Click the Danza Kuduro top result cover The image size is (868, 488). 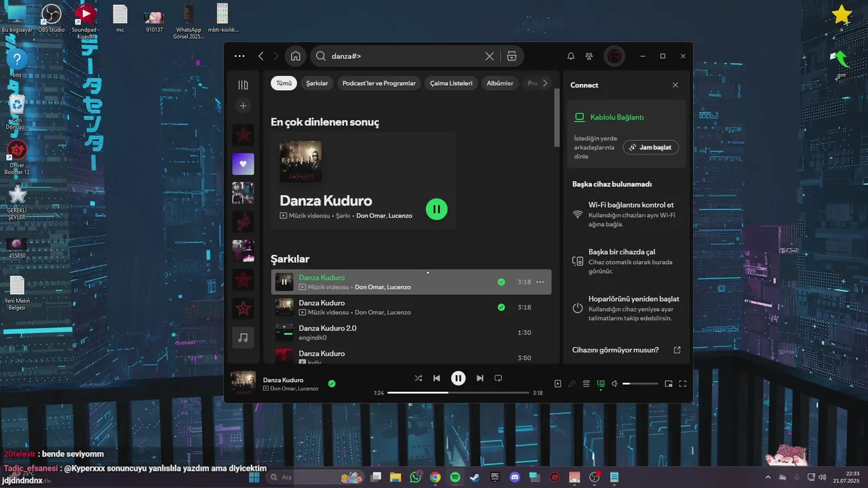[x=300, y=161]
